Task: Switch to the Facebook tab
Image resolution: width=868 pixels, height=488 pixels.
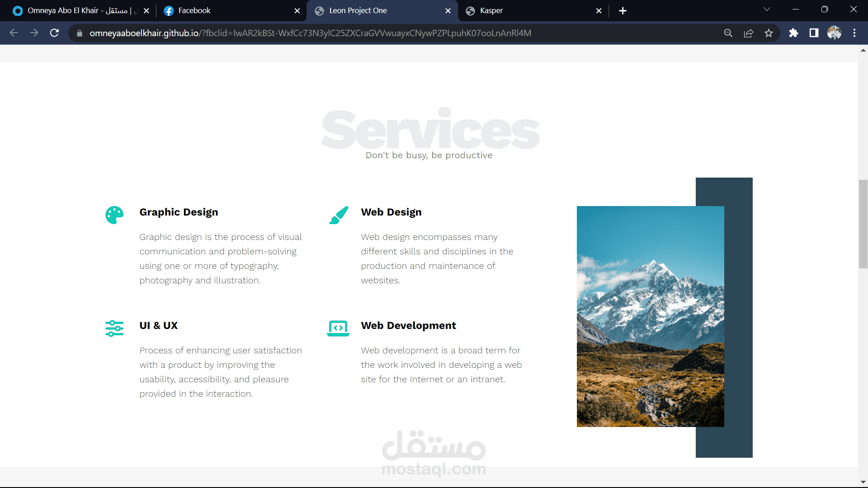Action: [x=194, y=10]
